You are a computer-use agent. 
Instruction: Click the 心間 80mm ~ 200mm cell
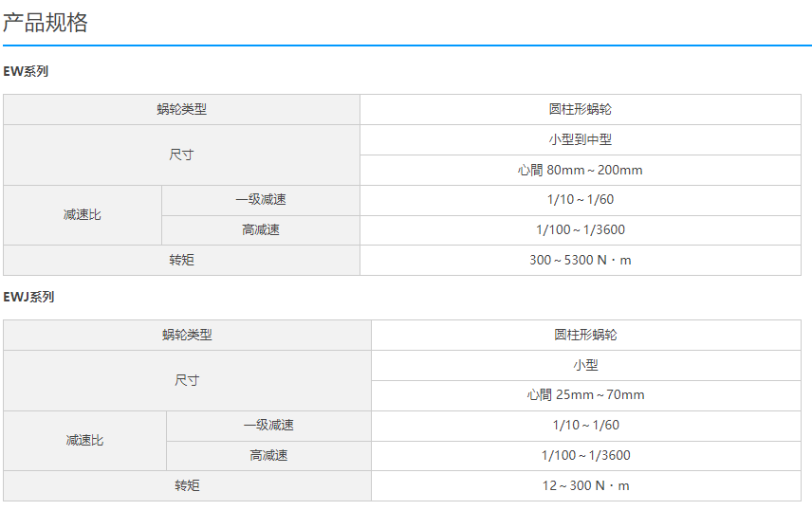coord(581,171)
